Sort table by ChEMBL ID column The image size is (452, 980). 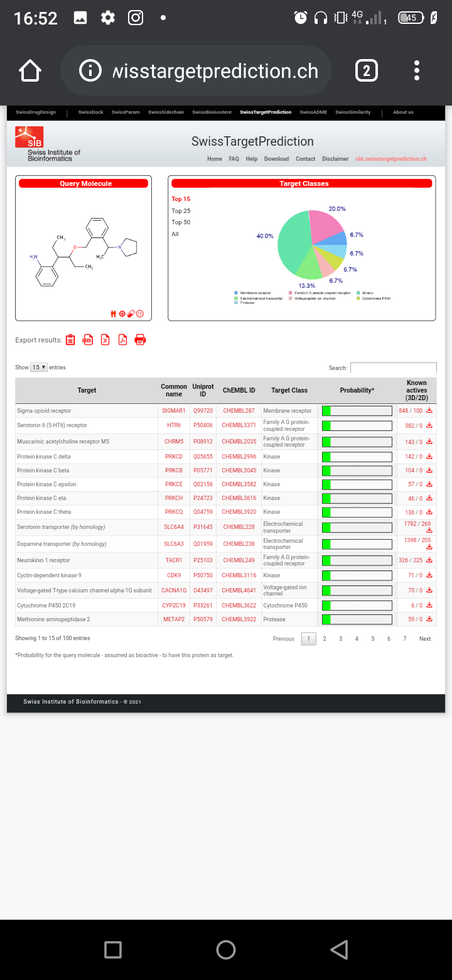click(239, 391)
